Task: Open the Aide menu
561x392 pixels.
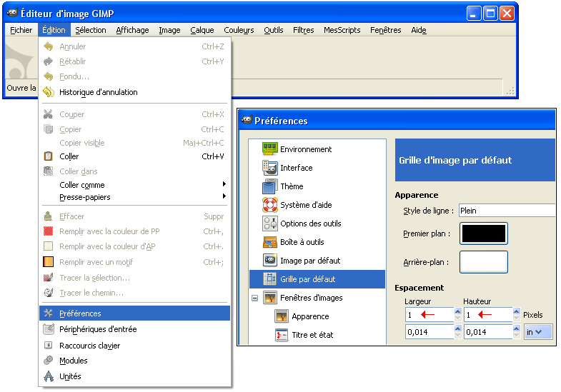Action: [x=419, y=30]
